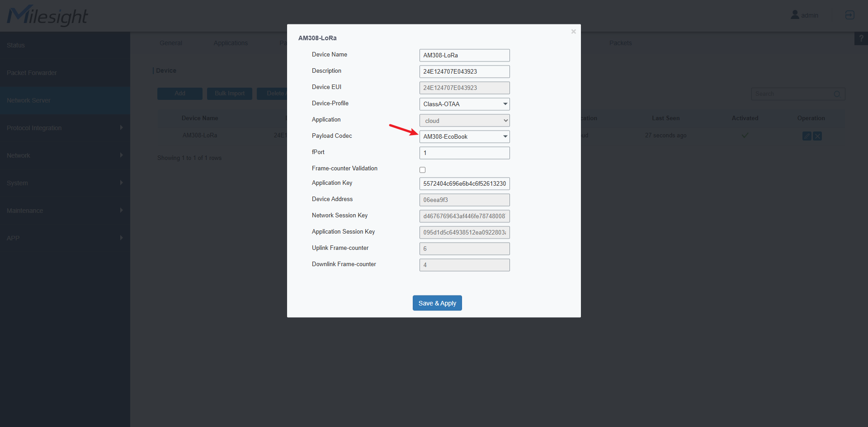Click the Device Name input field
868x427 pixels.
[464, 55]
